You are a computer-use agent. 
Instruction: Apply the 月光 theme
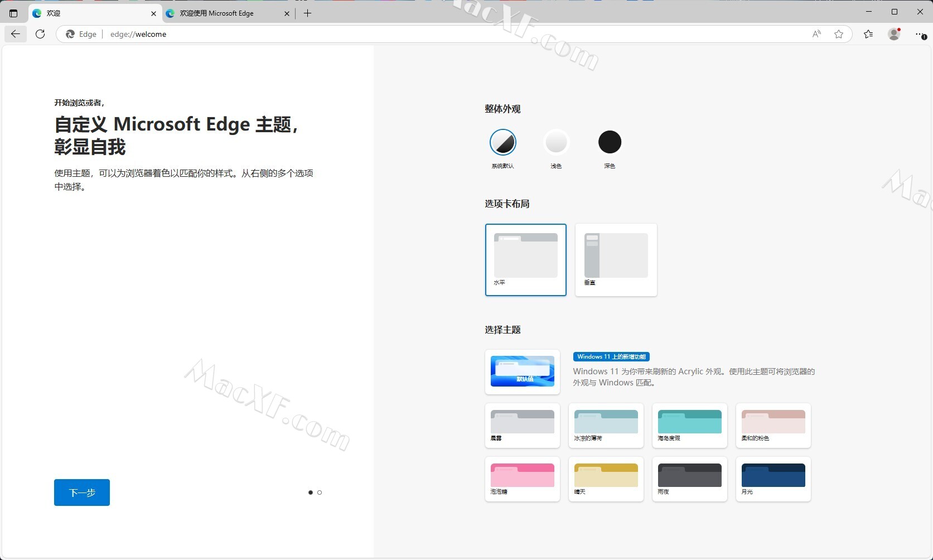(774, 479)
